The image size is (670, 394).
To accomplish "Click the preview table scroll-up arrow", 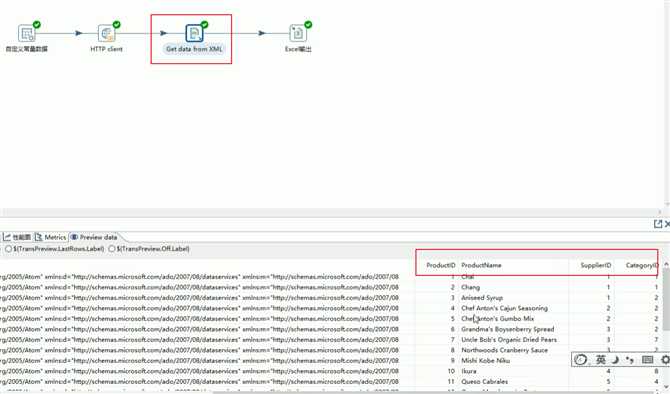I will pyautogui.click(x=666, y=265).
